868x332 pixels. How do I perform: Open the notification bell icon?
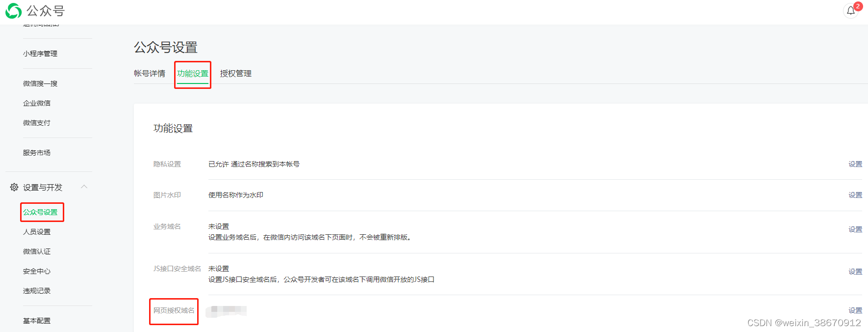851,11
